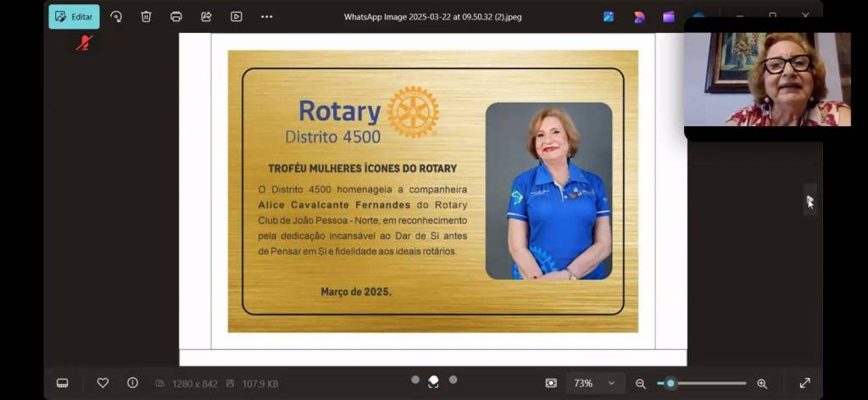Delete the image with the trash icon

146,16
